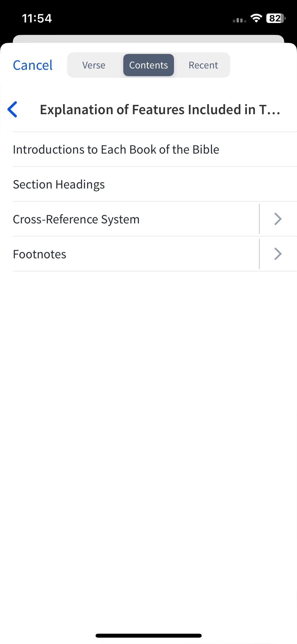297x644 pixels.
Task: Switch to the Verse tab
Action: coord(94,65)
